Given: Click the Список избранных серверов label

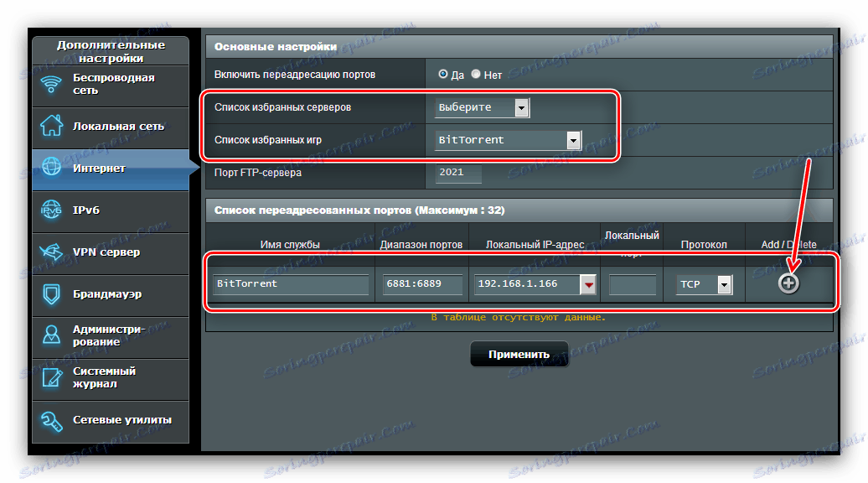Looking at the screenshot, I should point(282,106).
